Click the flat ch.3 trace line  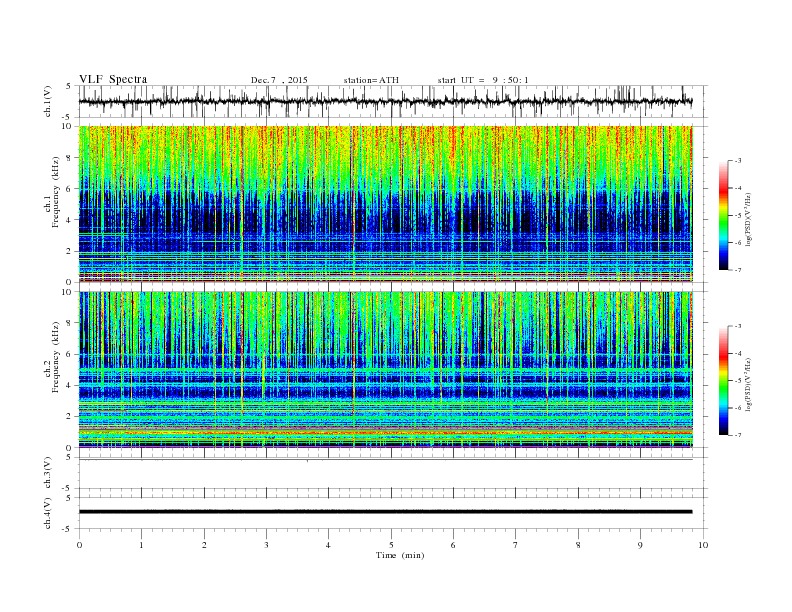click(385, 460)
